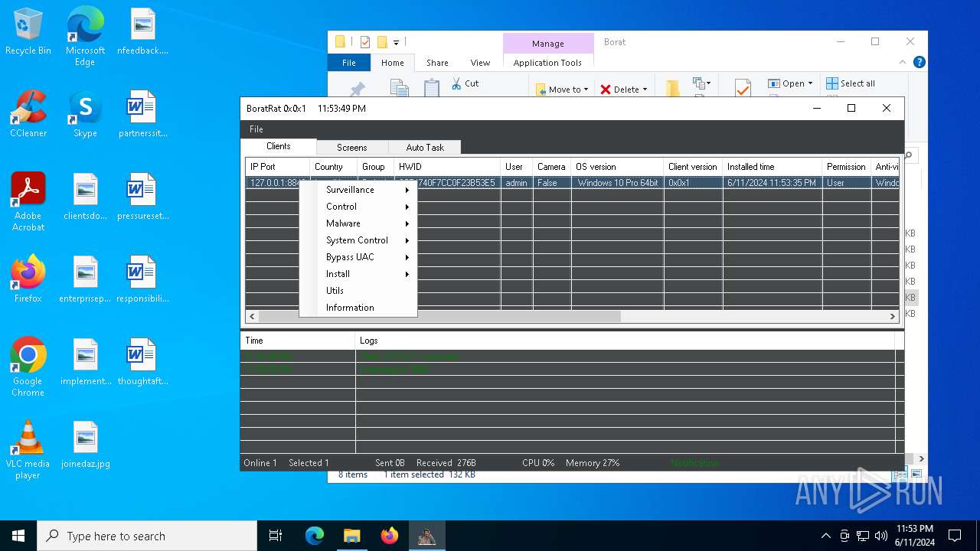The height and width of the screenshot is (551, 980).
Task: Select the Clients tab
Action: (x=279, y=146)
